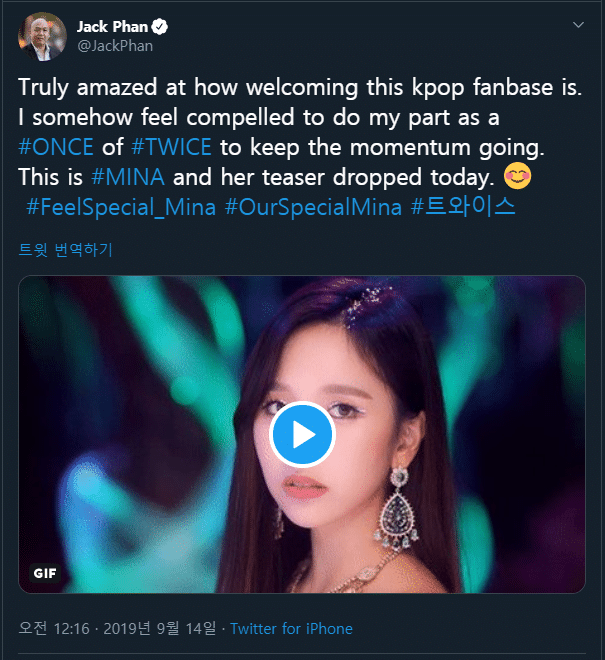Click the @JackPhan handle
Image resolution: width=605 pixels, height=660 pixels.
click(114, 45)
